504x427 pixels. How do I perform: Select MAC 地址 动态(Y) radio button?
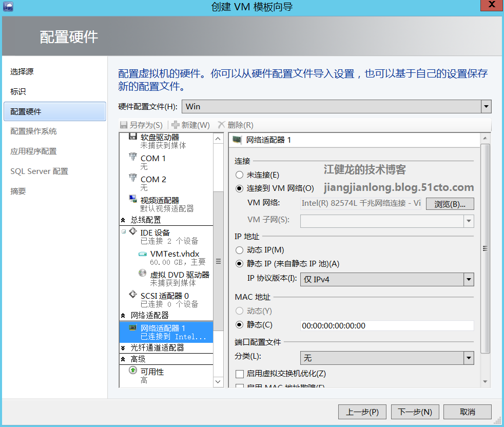tap(239, 311)
